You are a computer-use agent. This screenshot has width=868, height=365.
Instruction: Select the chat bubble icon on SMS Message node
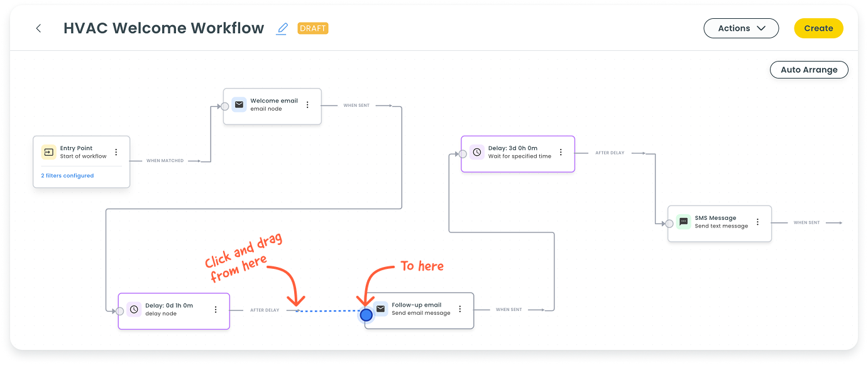[683, 222]
